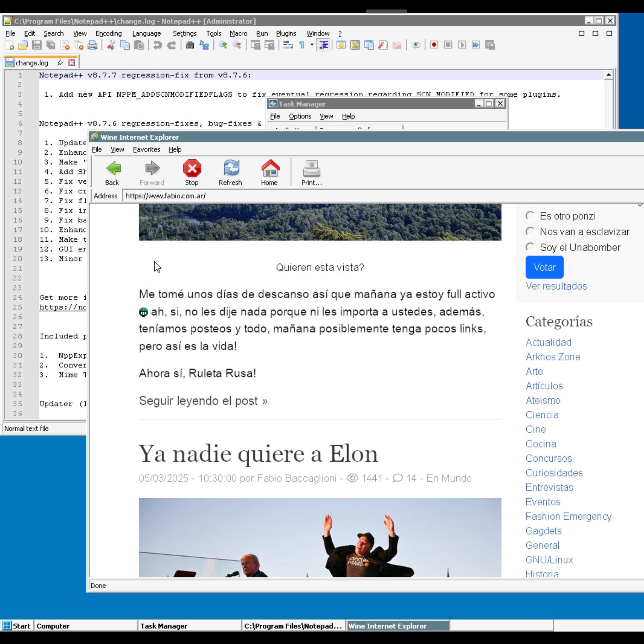The width and height of the screenshot is (644, 644).
Task: Click the New file icon in Notepad++ toolbar
Action: 10,45
